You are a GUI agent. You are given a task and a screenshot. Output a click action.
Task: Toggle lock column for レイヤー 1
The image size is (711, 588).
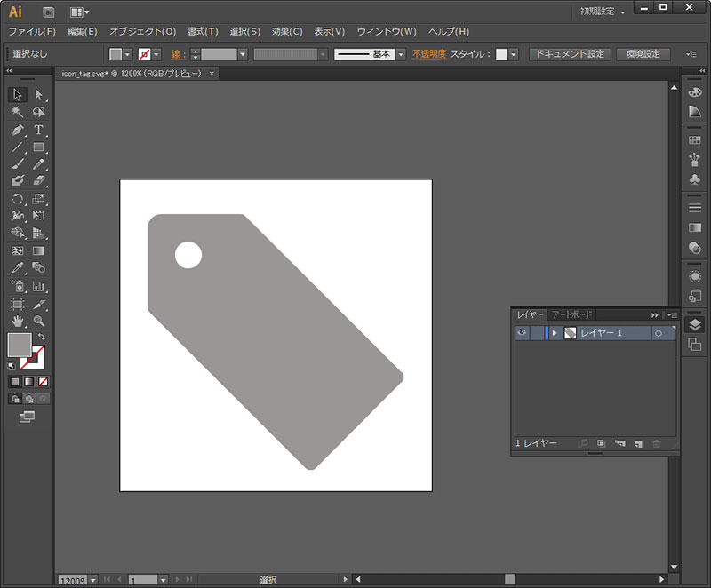[537, 333]
